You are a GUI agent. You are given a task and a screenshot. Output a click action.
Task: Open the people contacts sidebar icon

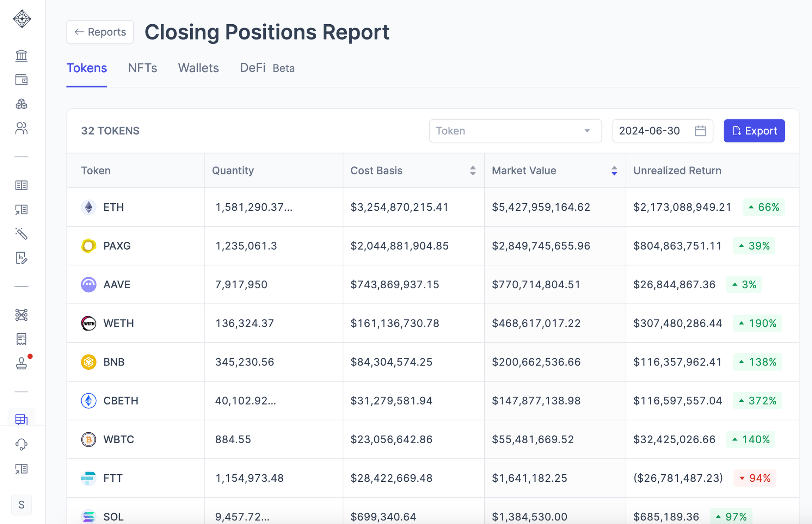(21, 129)
